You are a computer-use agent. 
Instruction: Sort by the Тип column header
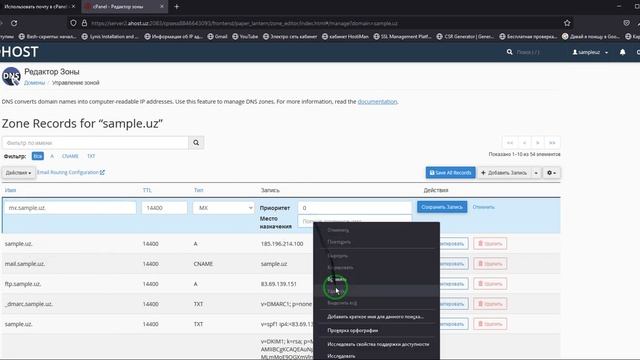pos(198,190)
